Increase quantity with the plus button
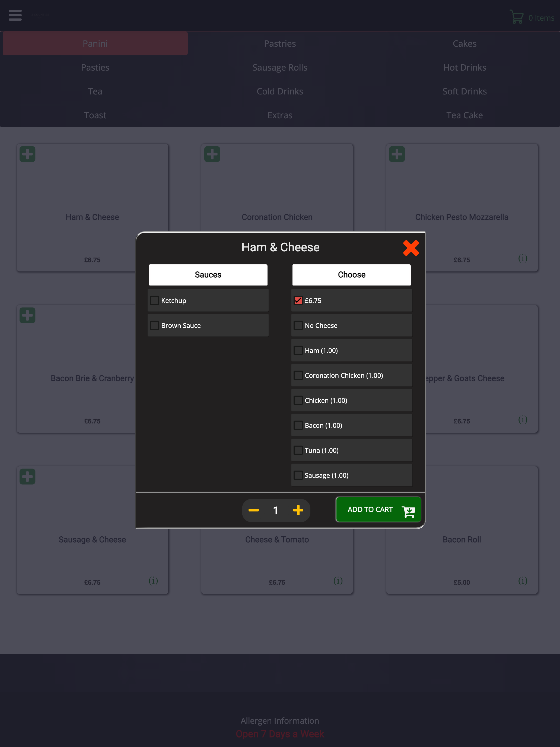Screen dimensions: 560x747 point(298,510)
